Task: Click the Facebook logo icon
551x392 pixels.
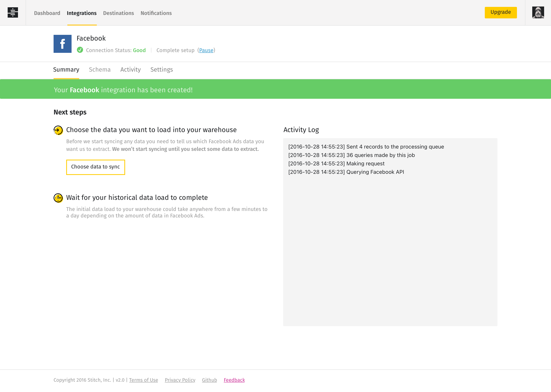Action: pyautogui.click(x=63, y=44)
